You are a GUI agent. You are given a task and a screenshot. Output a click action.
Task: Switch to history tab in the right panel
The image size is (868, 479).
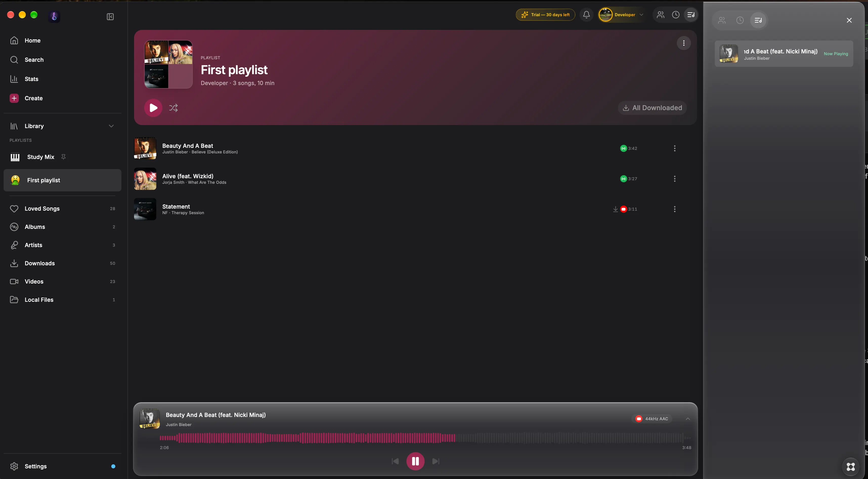point(740,20)
